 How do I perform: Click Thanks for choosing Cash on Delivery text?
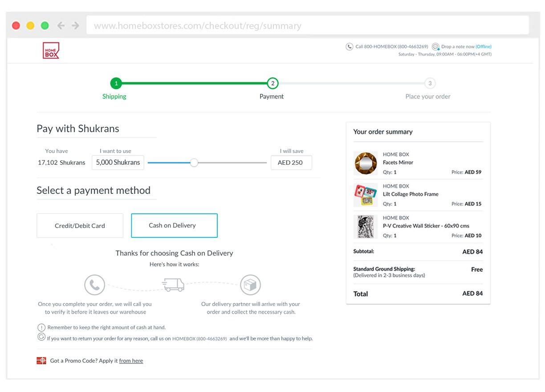(x=174, y=253)
